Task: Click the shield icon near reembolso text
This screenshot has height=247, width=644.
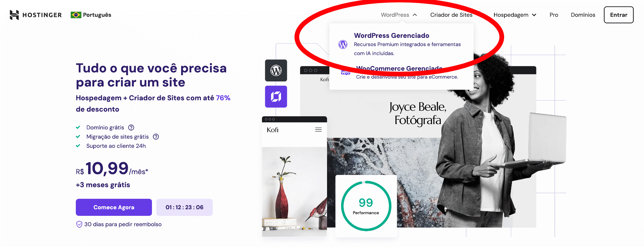Action: coord(79,224)
